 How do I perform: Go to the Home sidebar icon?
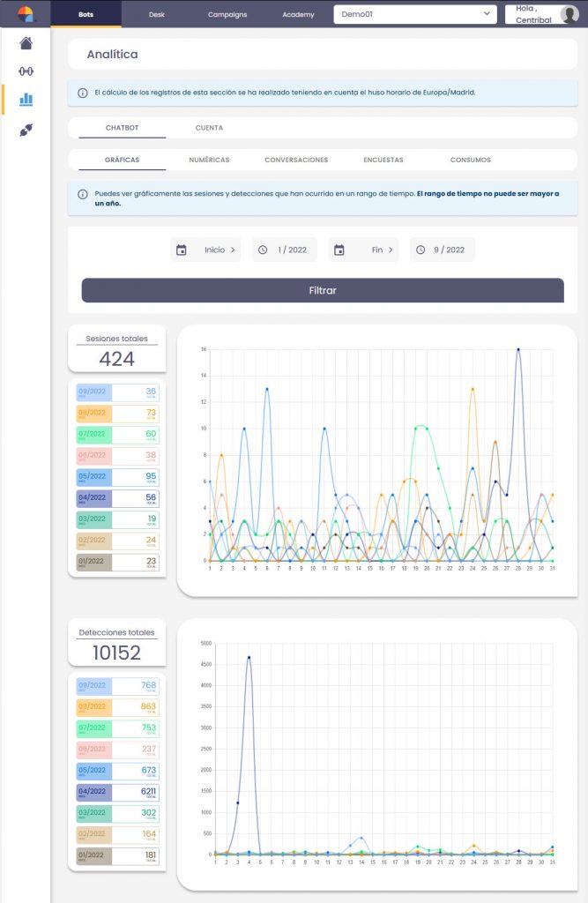click(26, 43)
